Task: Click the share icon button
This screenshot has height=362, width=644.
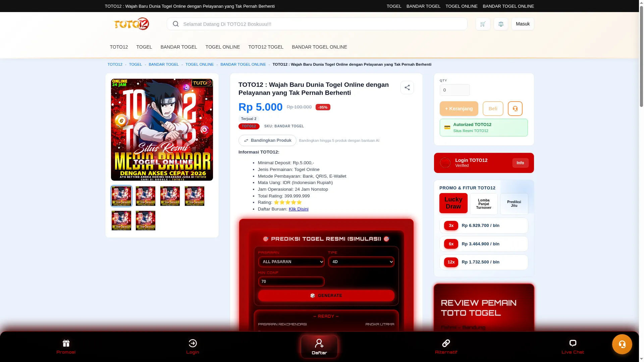Action: pos(407,87)
